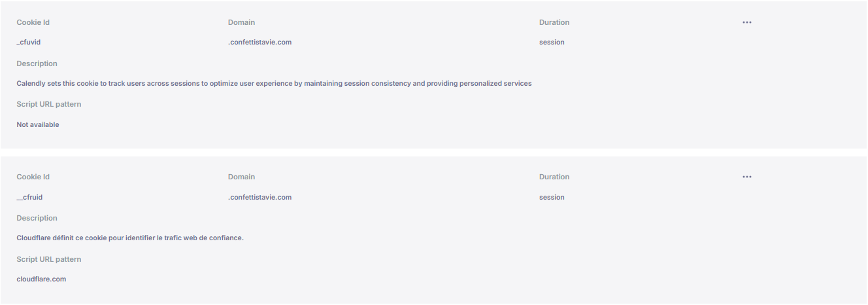Click Script URL pattern label above 'Not available'
This screenshot has height=305, width=868.
(49, 104)
